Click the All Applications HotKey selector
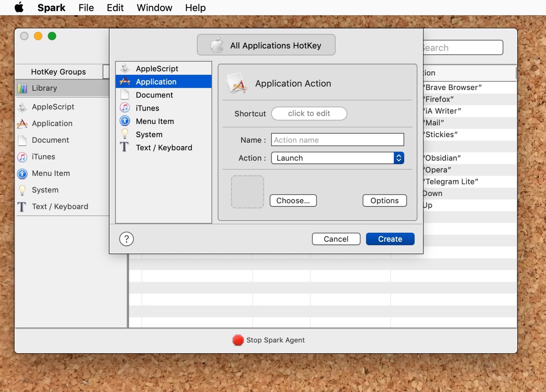 point(266,45)
